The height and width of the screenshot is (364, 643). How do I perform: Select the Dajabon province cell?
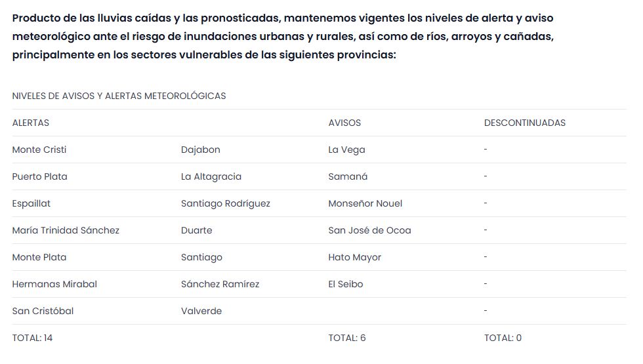coord(201,150)
